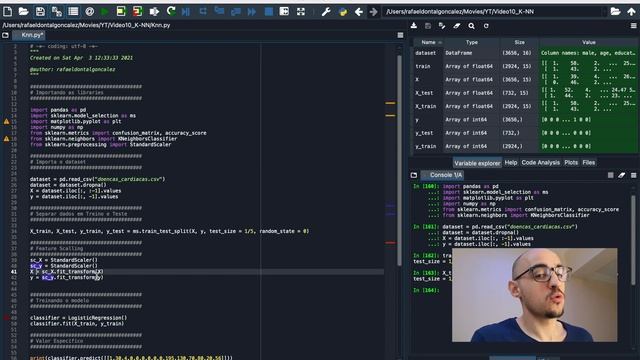The height and width of the screenshot is (360, 640).
Task: Click debugger step-over icon
Action: (x=203, y=11)
